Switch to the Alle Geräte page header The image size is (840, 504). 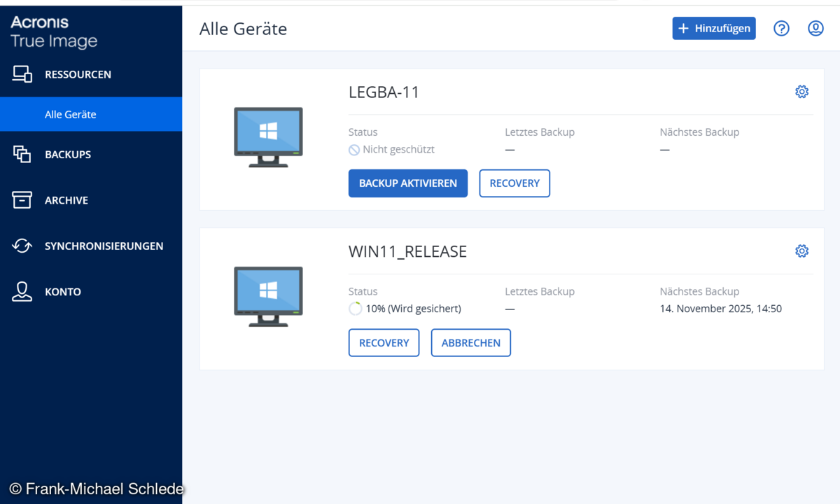[x=243, y=29]
